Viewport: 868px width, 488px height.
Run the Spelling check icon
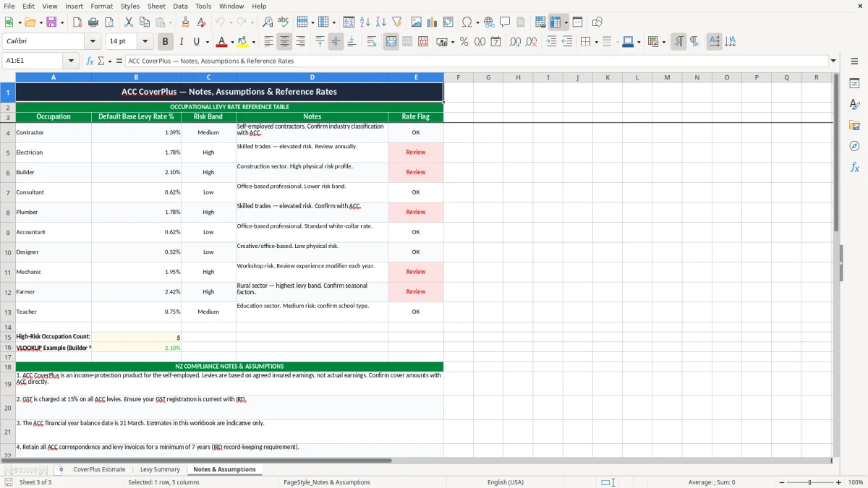click(x=284, y=22)
